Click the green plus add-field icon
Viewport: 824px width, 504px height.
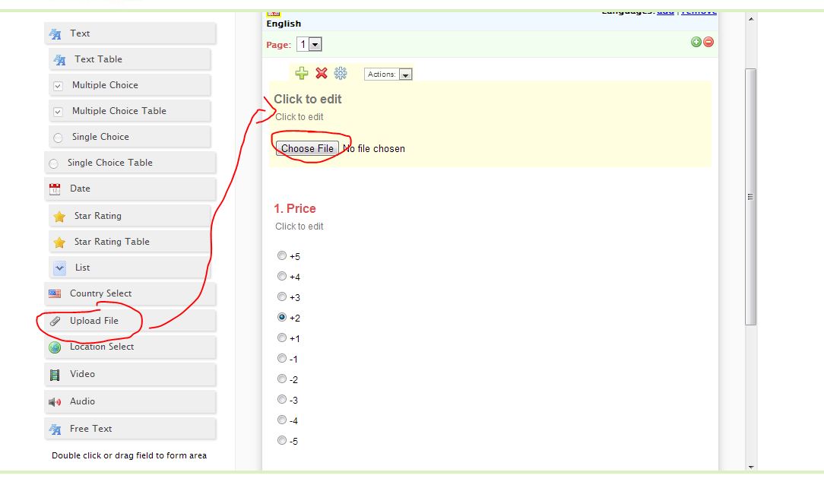pyautogui.click(x=302, y=74)
